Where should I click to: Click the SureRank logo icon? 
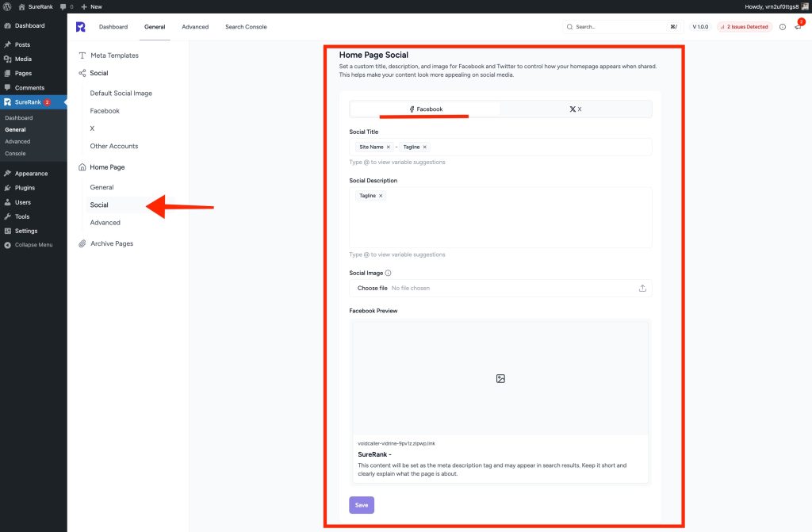pyautogui.click(x=81, y=27)
